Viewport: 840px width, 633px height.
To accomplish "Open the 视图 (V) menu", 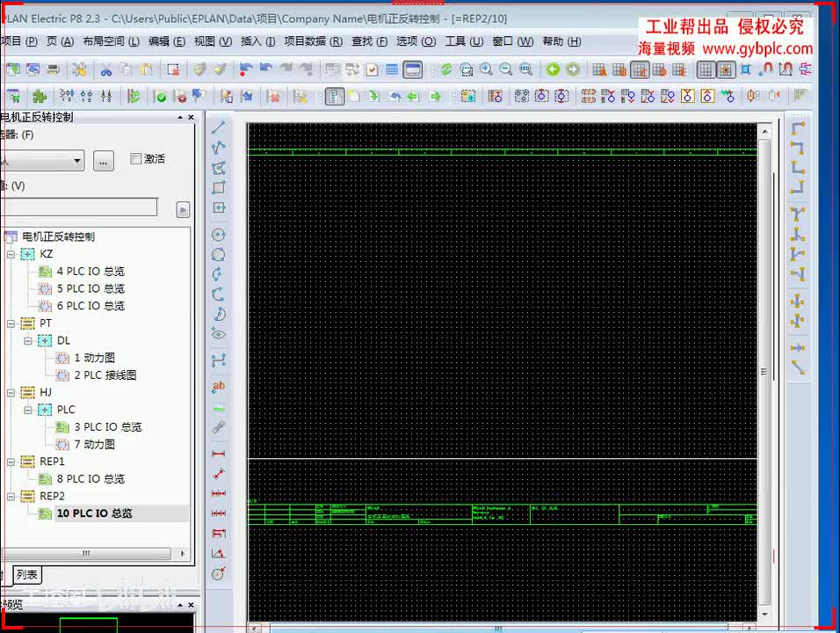I will (x=213, y=41).
